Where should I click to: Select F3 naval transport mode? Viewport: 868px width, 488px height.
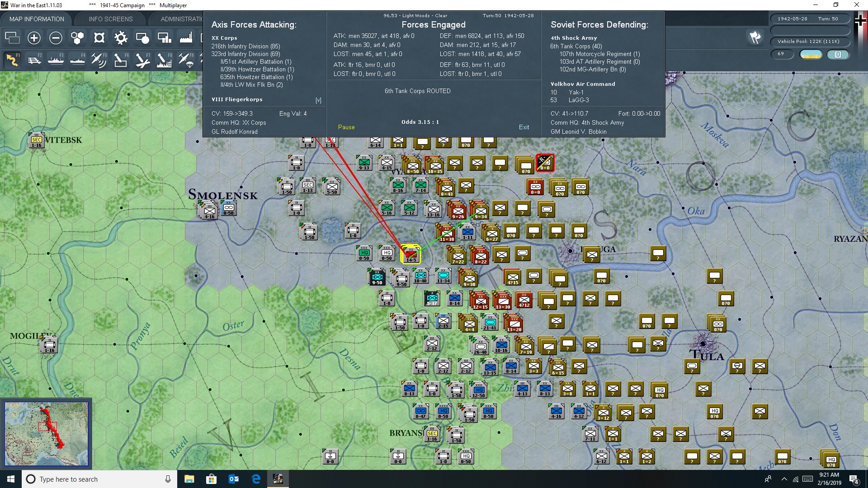(x=56, y=60)
